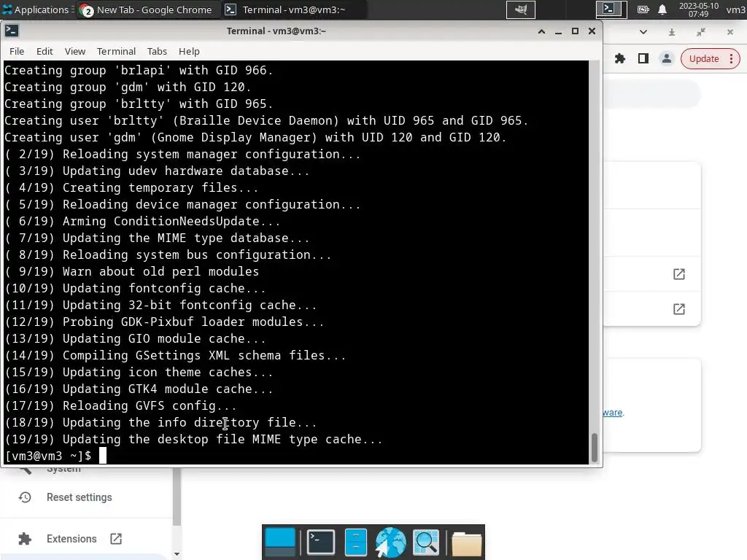Click the puzzle icon beside Extensions in sidebar

[25, 539]
